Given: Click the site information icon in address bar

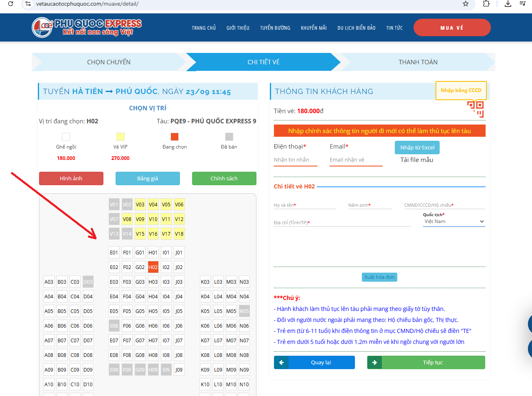Looking at the screenshot, I should point(28,4).
